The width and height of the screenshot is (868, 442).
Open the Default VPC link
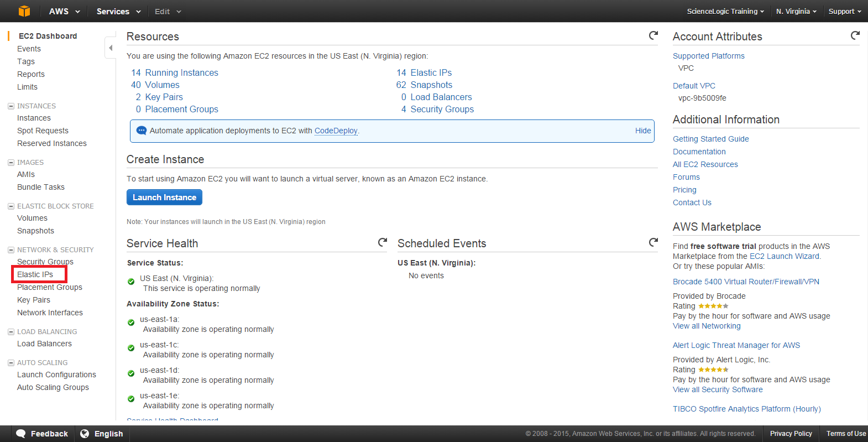(x=694, y=86)
